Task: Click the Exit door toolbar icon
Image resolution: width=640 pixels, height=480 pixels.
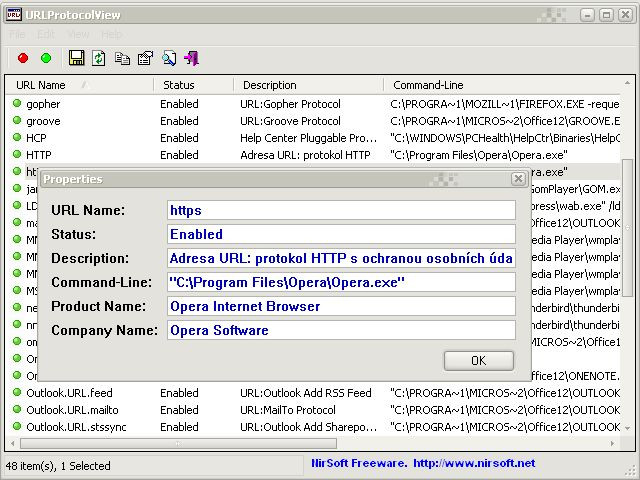Action: [x=191, y=58]
